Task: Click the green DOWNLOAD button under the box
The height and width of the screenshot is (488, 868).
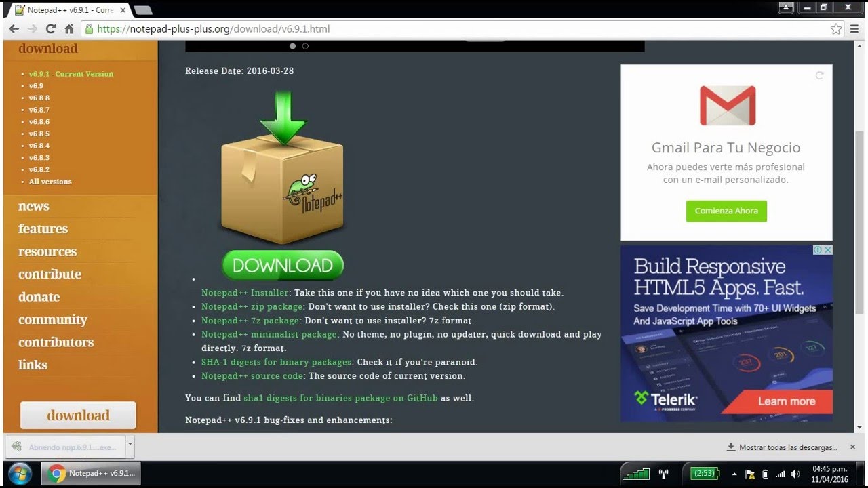Action: click(x=283, y=266)
